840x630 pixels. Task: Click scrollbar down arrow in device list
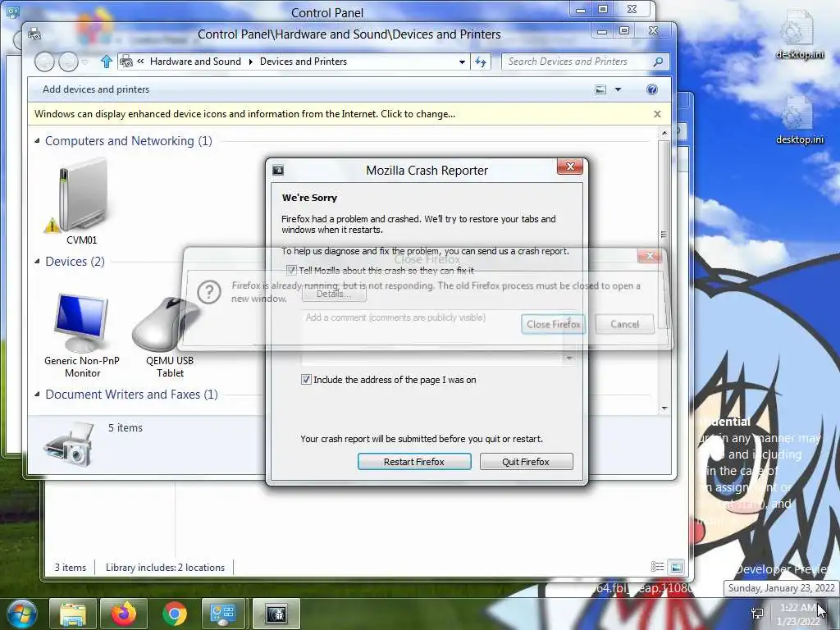664,409
